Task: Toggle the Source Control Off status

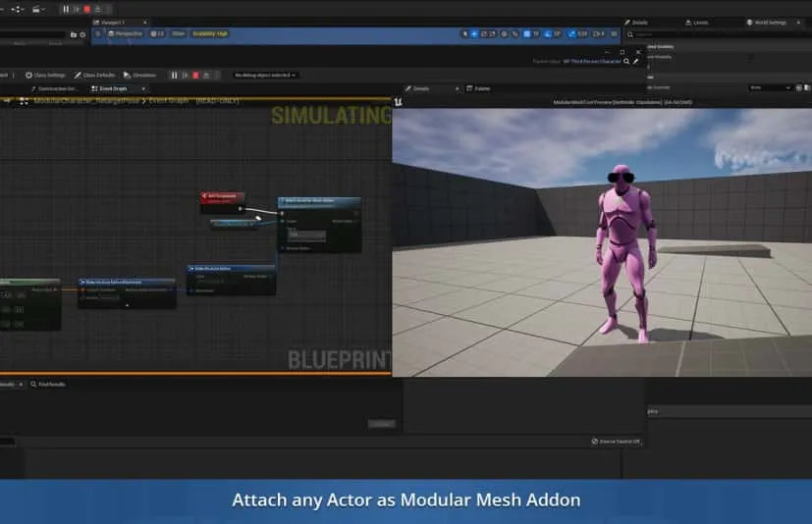Action: pyautogui.click(x=618, y=442)
